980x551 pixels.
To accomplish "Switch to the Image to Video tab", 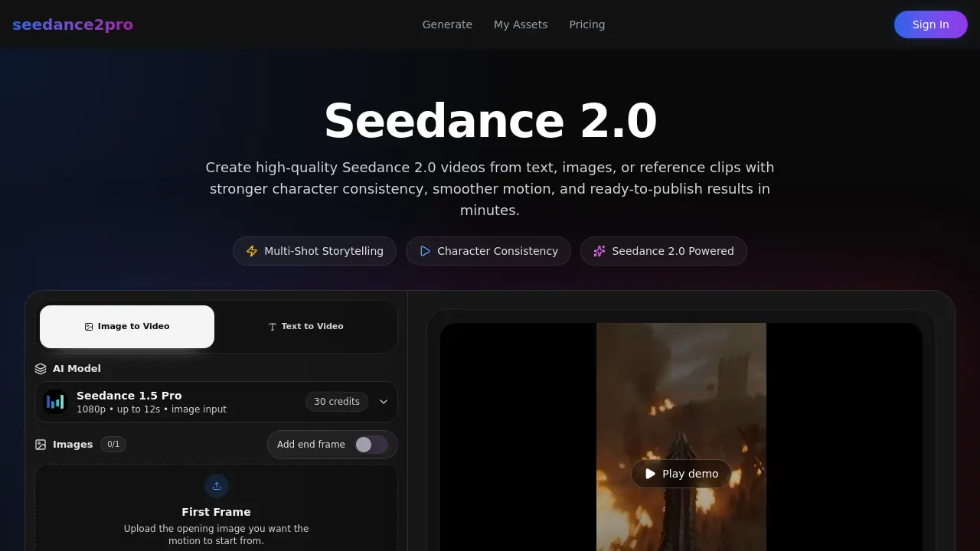I will pyautogui.click(x=127, y=327).
